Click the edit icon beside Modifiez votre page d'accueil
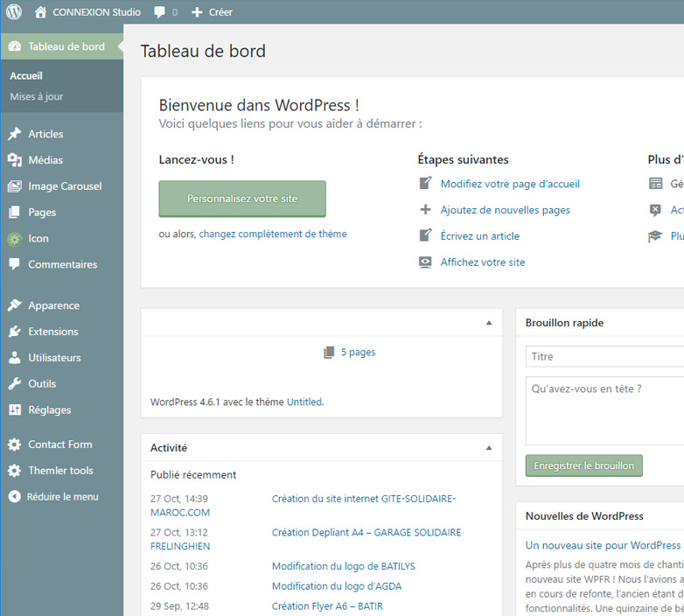Image resolution: width=684 pixels, height=616 pixels. click(x=425, y=183)
